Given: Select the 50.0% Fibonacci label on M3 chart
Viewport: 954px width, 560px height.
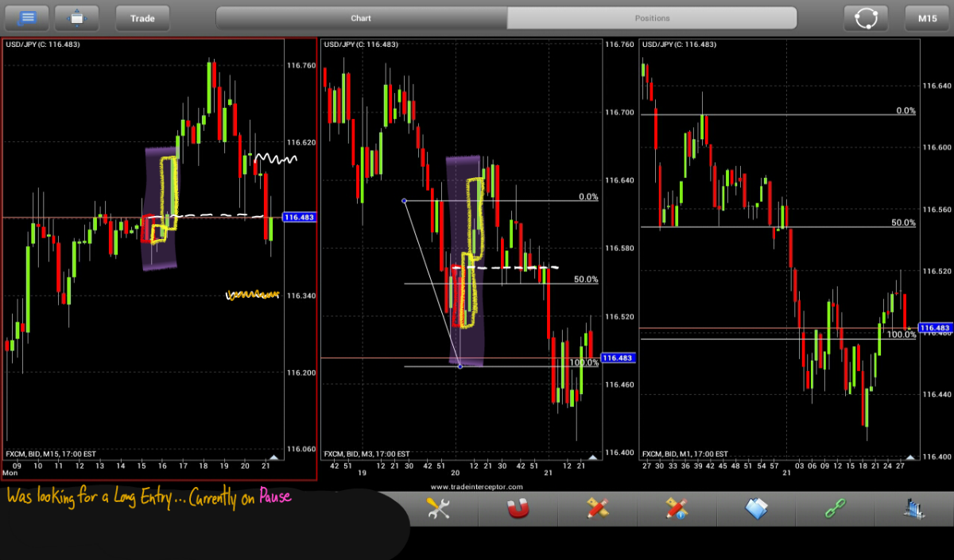Looking at the screenshot, I should tap(586, 279).
